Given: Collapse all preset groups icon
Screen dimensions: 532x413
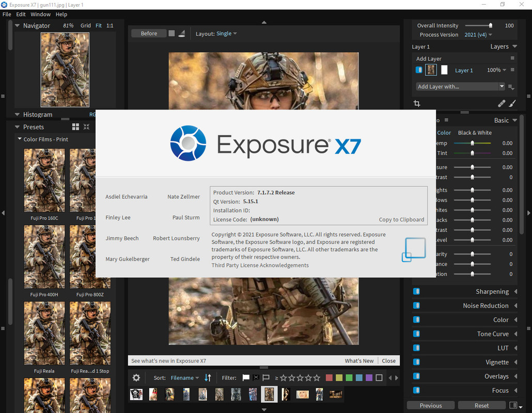Looking at the screenshot, I should tap(87, 127).
